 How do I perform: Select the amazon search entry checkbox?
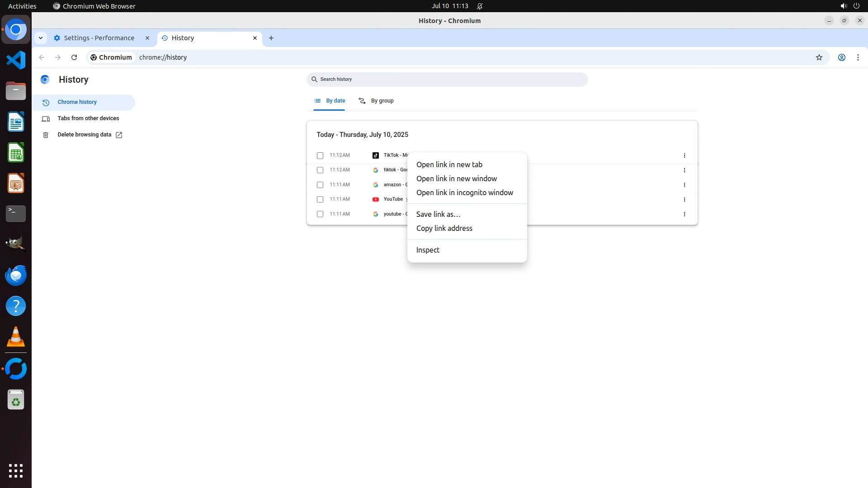pos(320,185)
